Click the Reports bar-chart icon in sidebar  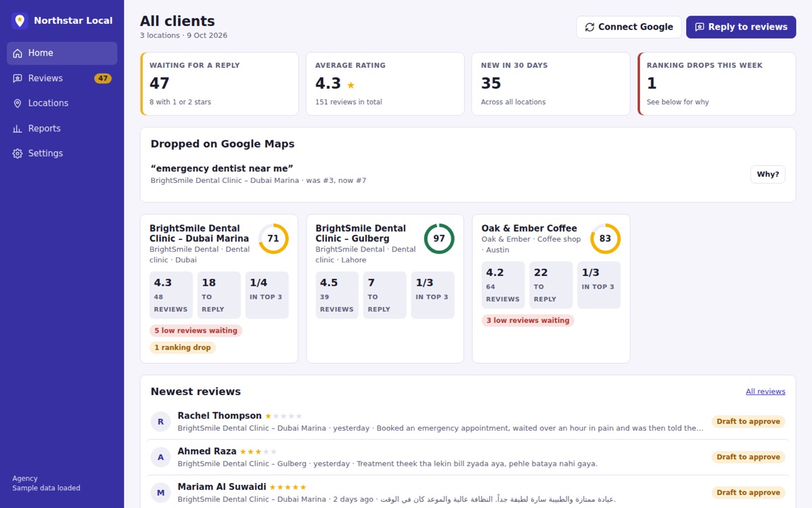18,128
